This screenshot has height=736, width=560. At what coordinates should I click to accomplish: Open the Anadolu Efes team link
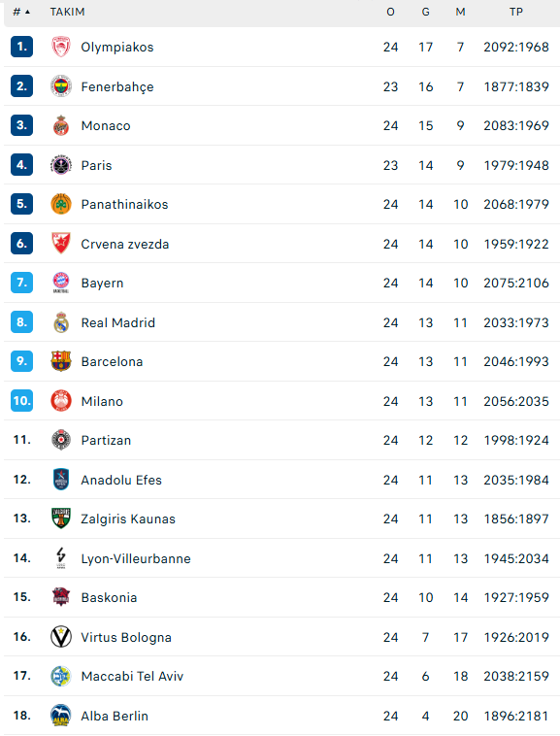coord(121,480)
